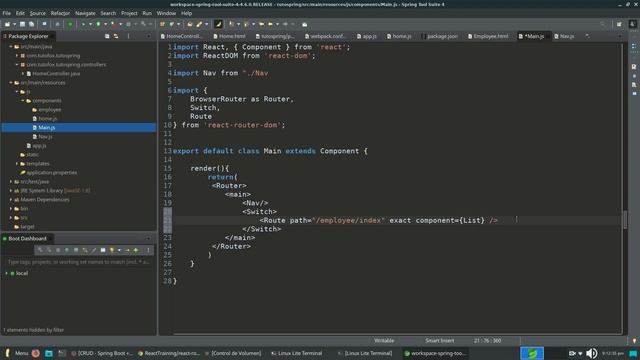Switch to the Nav.js editor tab
The width and height of the screenshot is (640, 360).
[564, 36]
